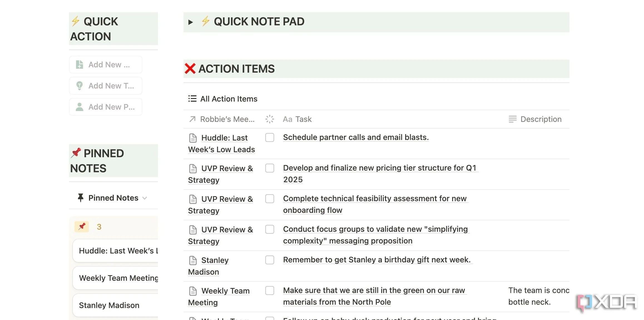Check off Schedule partner calls and email blasts
Screen dimensions: 644x320
click(x=269, y=137)
